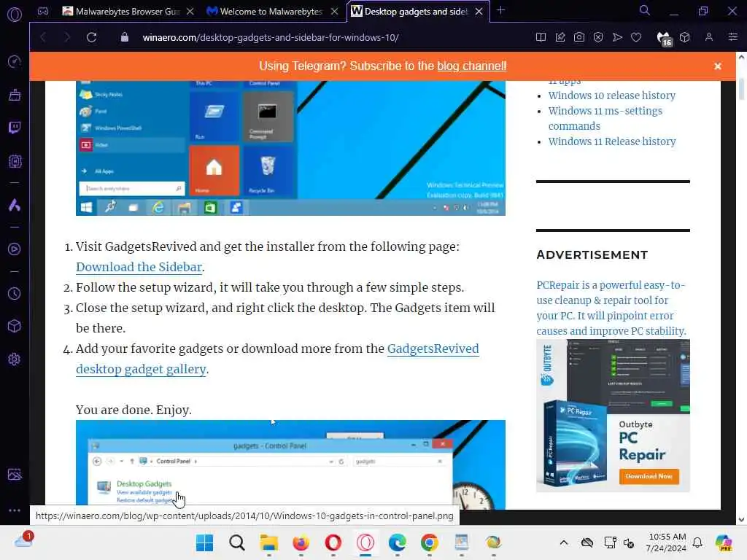Viewport: 747px width, 560px height.
Task: Open Windows 10 release history link
Action: [x=612, y=96]
